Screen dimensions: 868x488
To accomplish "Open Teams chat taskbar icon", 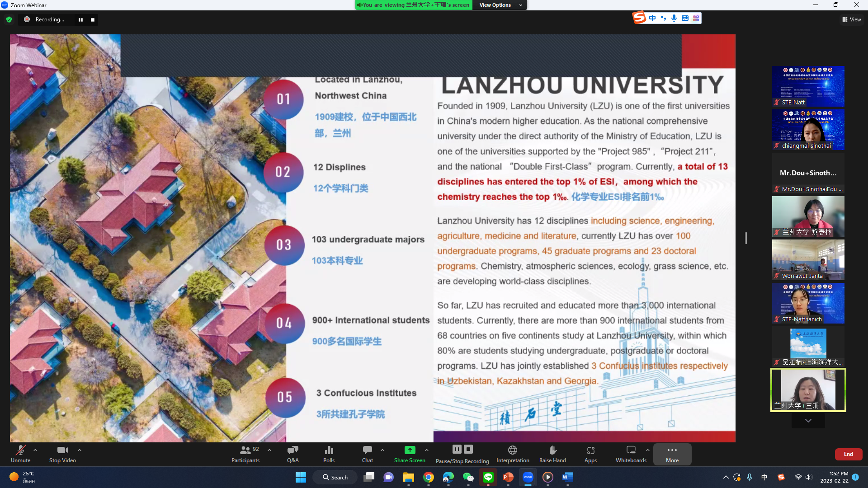I will 388,477.
